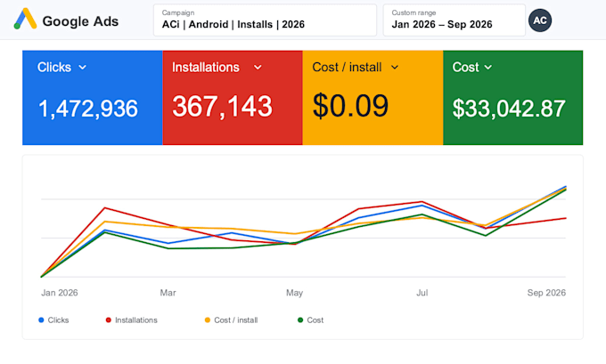The width and height of the screenshot is (606, 364).
Task: Toggle the Installations legend red dot
Action: tap(108, 320)
